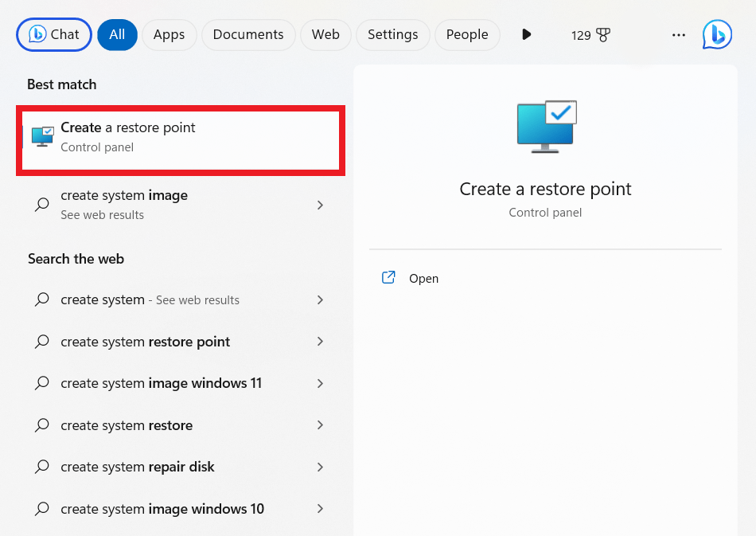Select the Web filter tab
The width and height of the screenshot is (756, 536).
325,35
